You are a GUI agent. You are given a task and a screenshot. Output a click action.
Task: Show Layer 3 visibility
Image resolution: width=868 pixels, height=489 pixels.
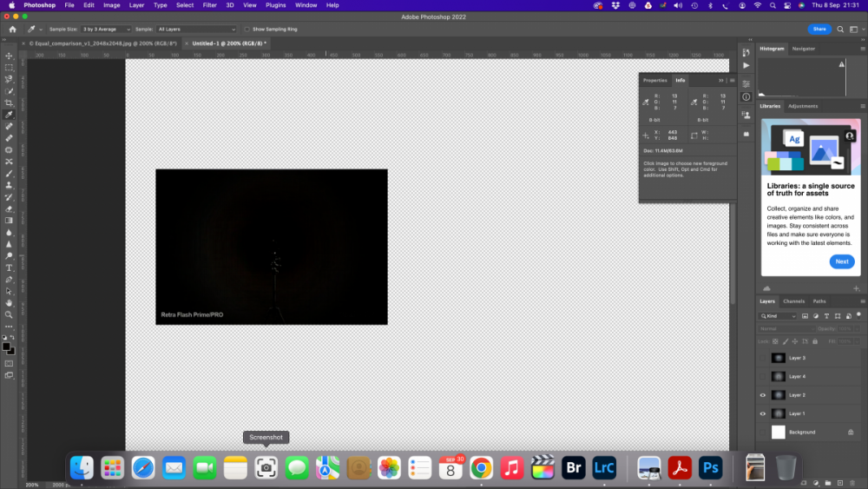[763, 359]
